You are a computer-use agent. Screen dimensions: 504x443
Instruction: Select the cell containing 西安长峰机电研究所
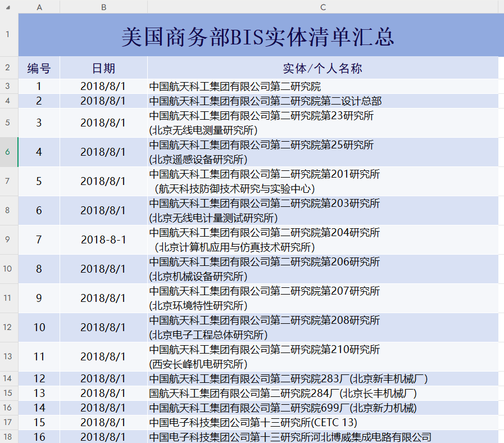[323, 357]
